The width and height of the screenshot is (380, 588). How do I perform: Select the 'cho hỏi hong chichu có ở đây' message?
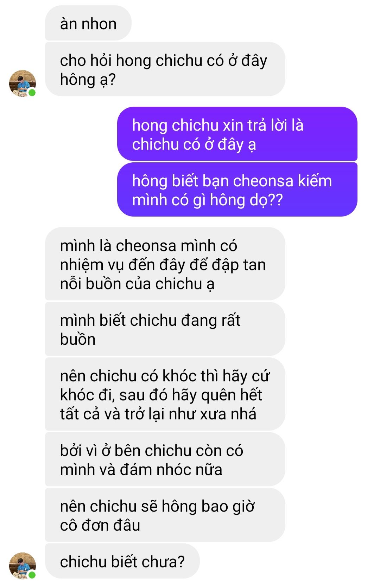coord(165,69)
